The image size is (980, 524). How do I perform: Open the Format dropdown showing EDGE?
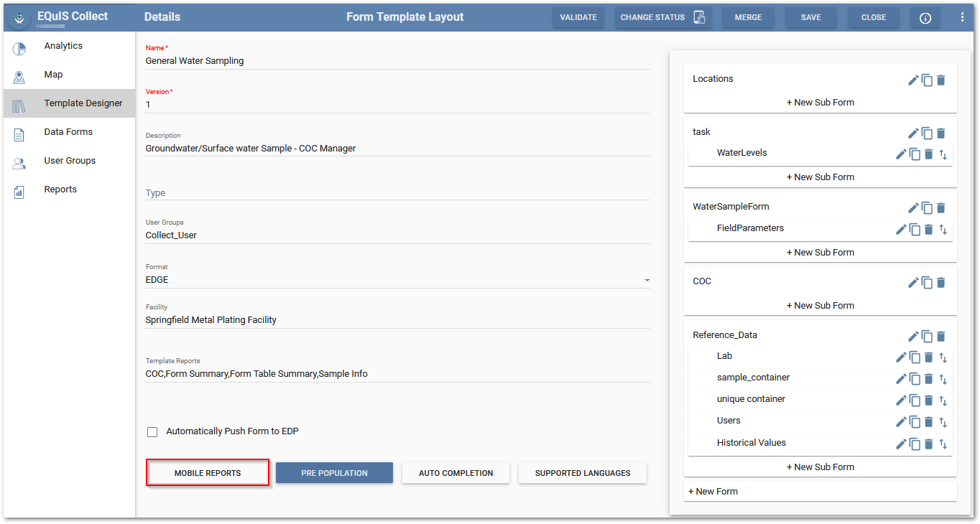click(x=646, y=279)
